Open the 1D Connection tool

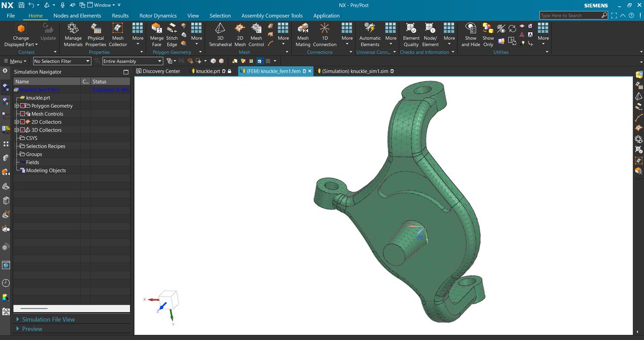coord(325,35)
